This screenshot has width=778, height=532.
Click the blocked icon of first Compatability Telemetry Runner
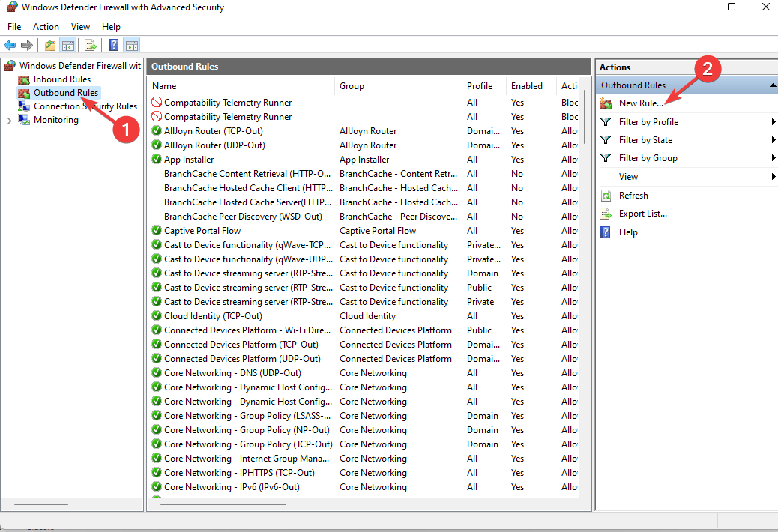coord(157,102)
